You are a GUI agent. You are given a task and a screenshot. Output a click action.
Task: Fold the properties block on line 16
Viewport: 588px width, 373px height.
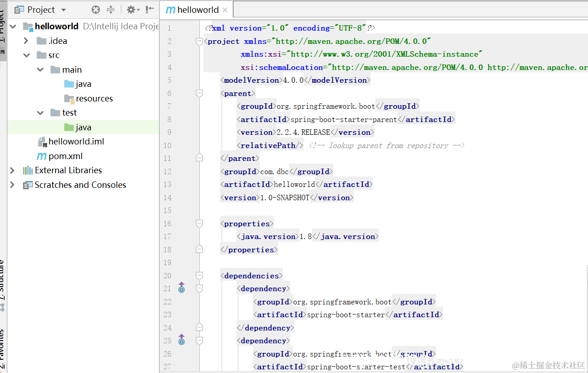pos(199,224)
